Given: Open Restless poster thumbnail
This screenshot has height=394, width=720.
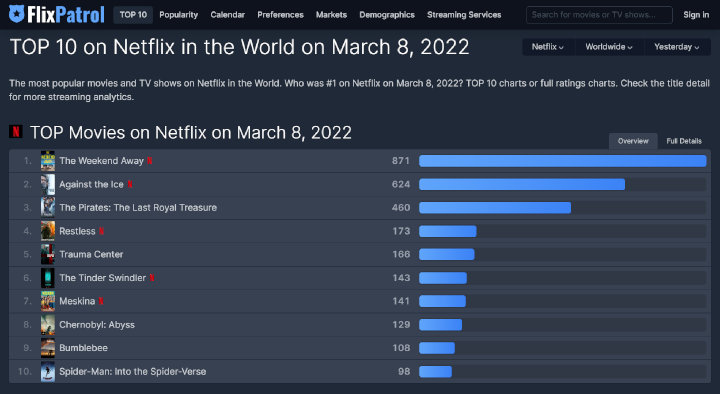Looking at the screenshot, I should pyautogui.click(x=48, y=231).
